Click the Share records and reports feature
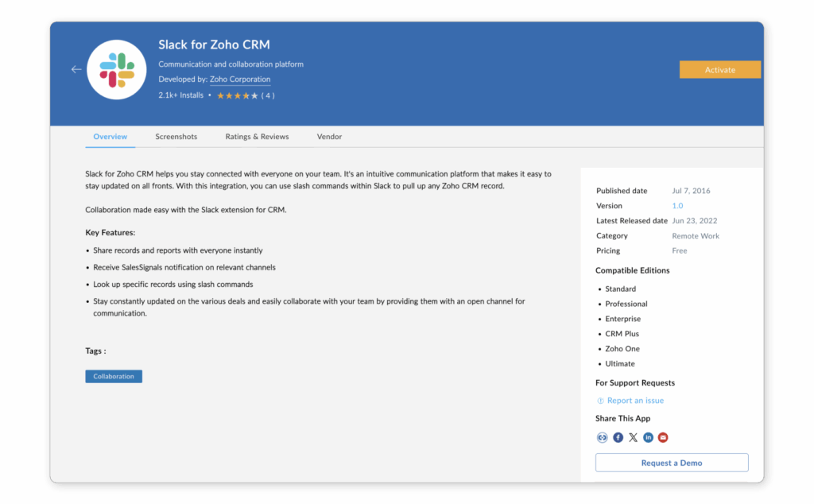 coord(177,250)
